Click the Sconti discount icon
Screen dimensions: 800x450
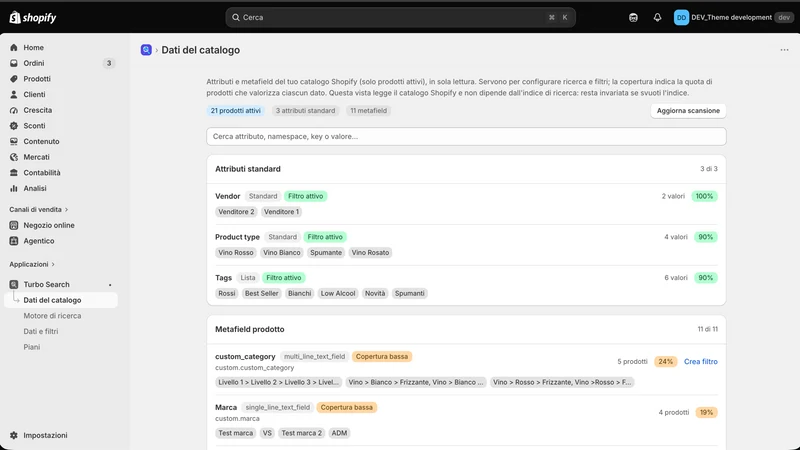point(14,126)
